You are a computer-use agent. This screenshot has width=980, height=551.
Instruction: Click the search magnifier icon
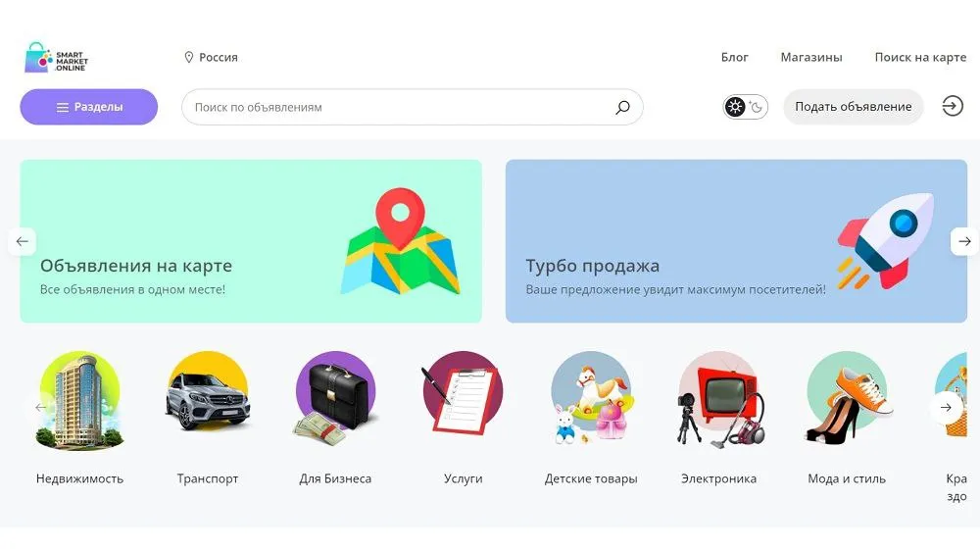622,108
